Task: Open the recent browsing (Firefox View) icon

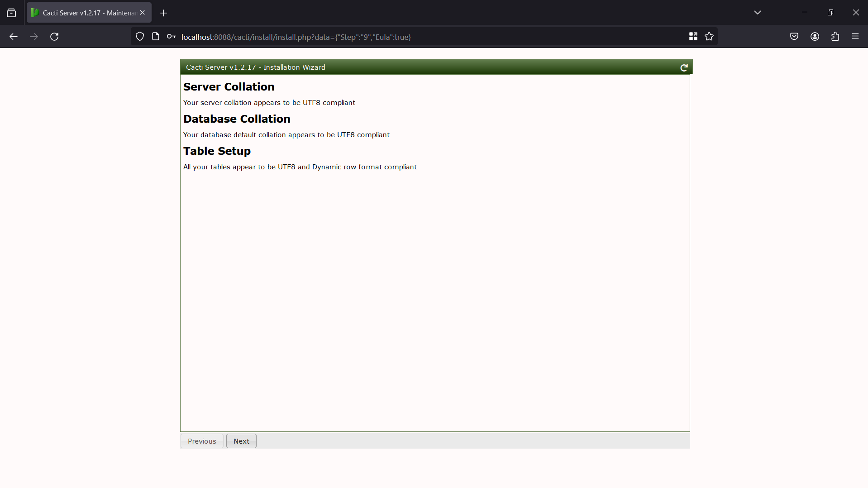Action: [x=11, y=13]
